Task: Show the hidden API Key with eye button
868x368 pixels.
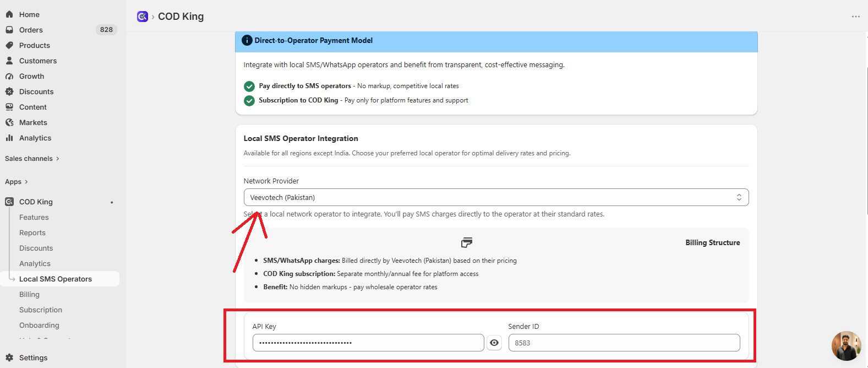Action: (494, 343)
